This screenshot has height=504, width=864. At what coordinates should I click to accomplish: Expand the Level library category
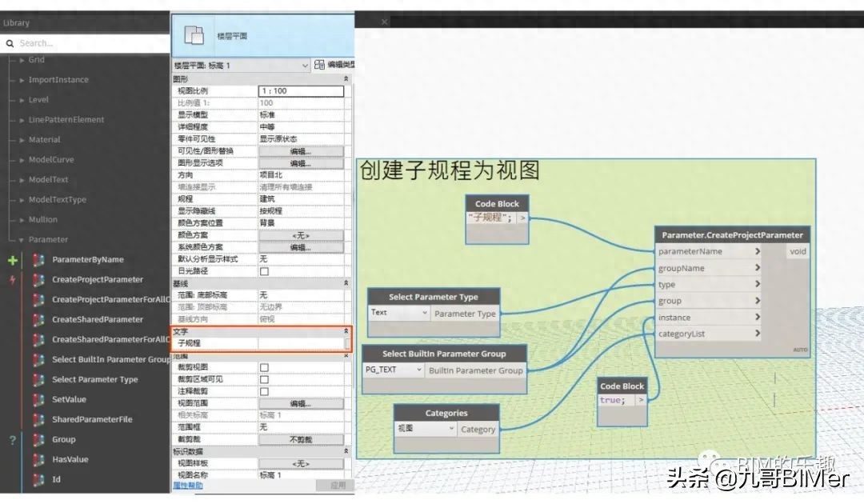coord(22,100)
